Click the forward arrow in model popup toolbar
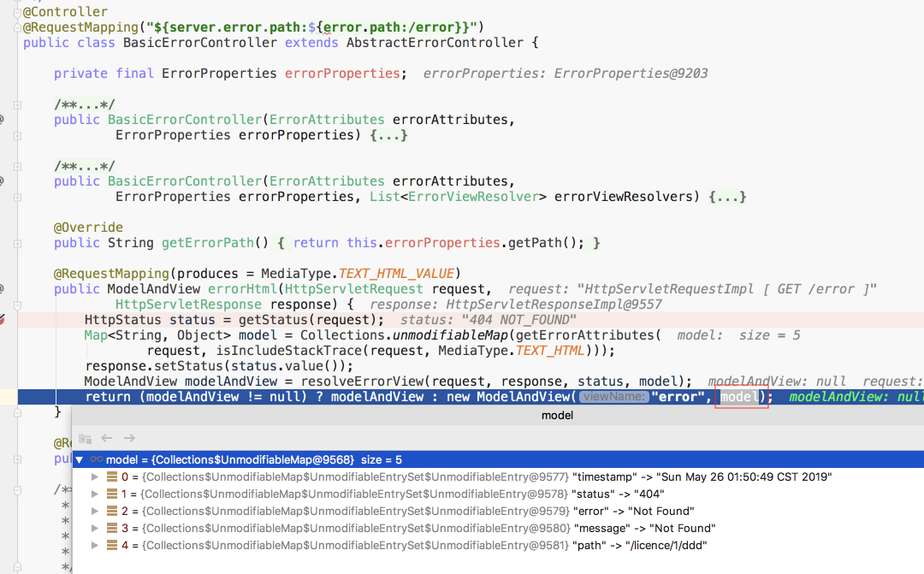924x574 pixels. click(129, 438)
